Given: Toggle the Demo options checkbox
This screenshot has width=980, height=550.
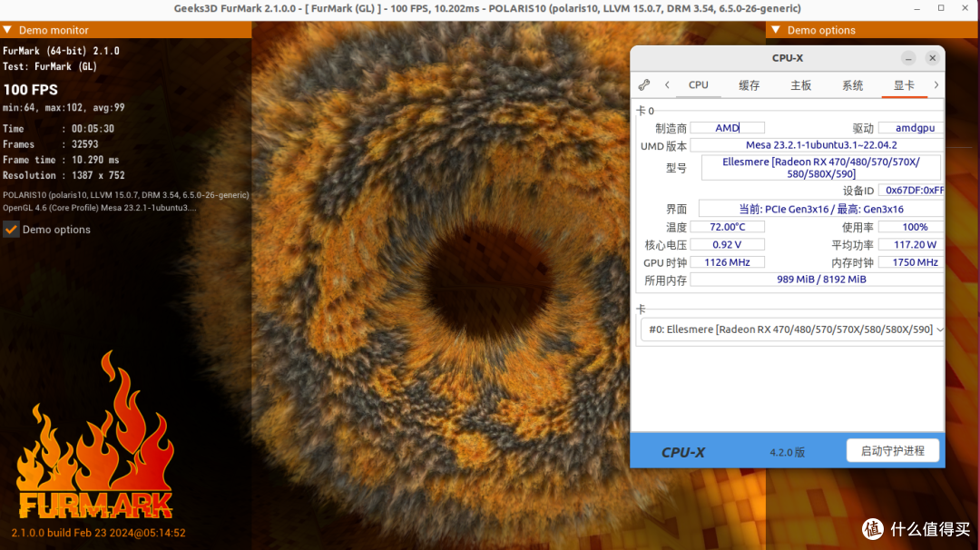Looking at the screenshot, I should [x=11, y=230].
